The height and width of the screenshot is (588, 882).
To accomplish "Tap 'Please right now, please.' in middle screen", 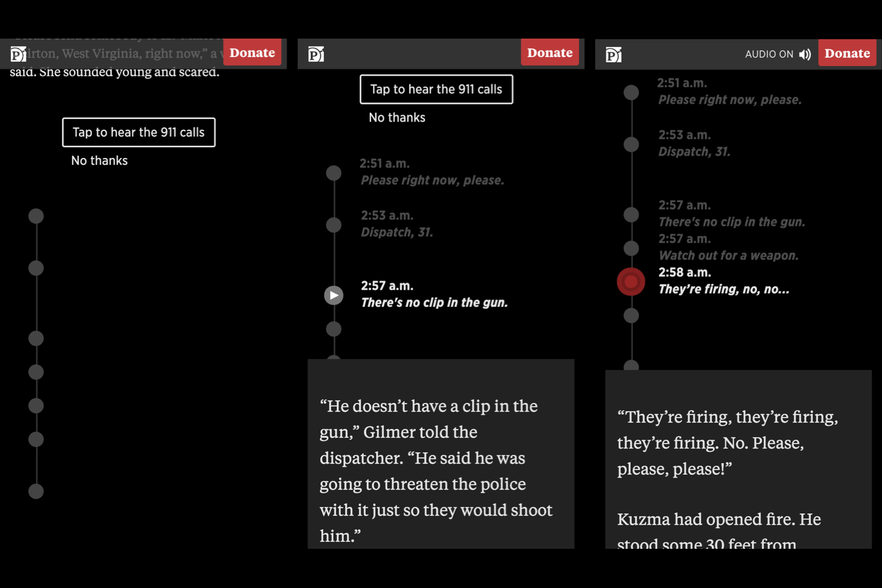I will click(432, 181).
